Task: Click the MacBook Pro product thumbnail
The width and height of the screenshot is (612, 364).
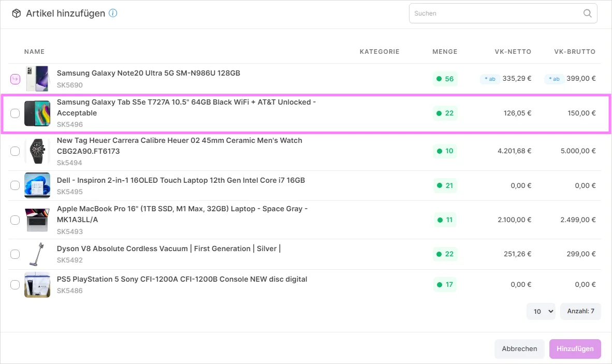Action: click(x=37, y=220)
